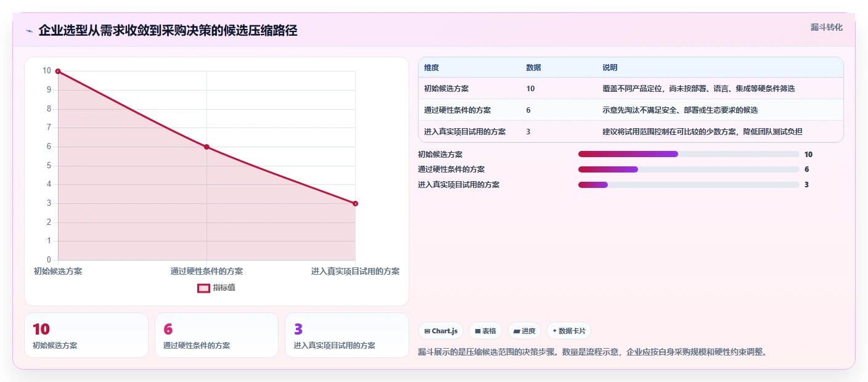The height and width of the screenshot is (382, 868).
Task: Click table cell 初始候选方案
Action: click(446, 89)
